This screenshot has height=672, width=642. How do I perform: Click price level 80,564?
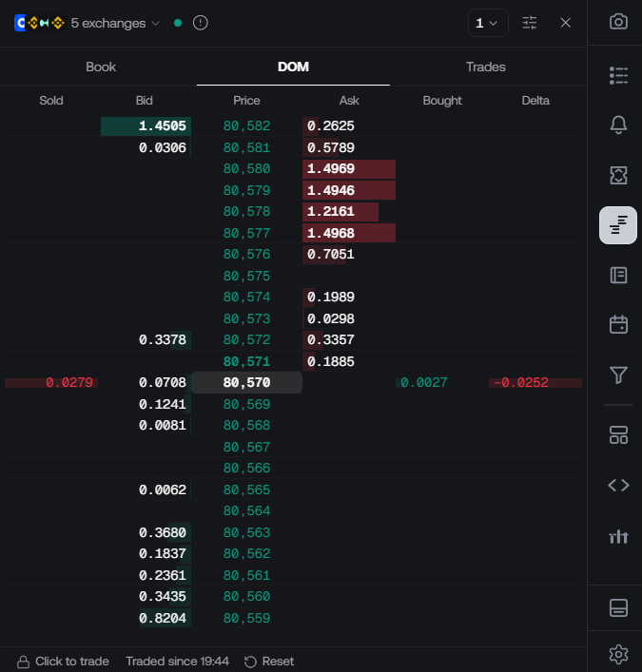pos(246,510)
